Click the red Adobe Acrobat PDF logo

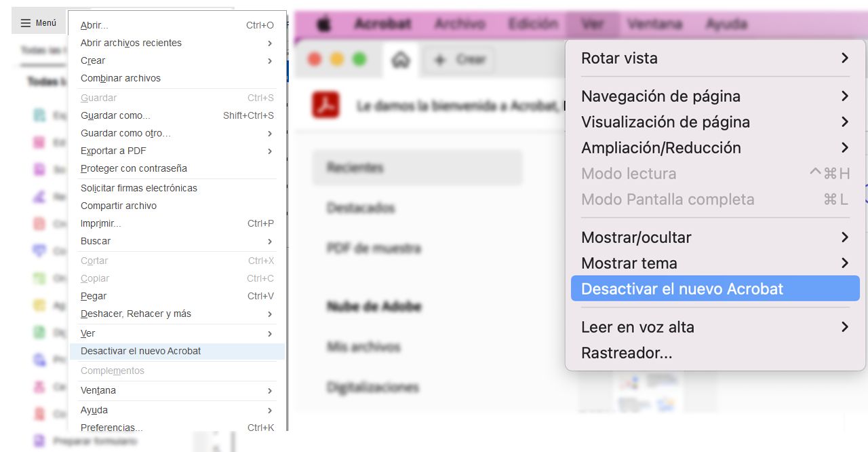325,105
